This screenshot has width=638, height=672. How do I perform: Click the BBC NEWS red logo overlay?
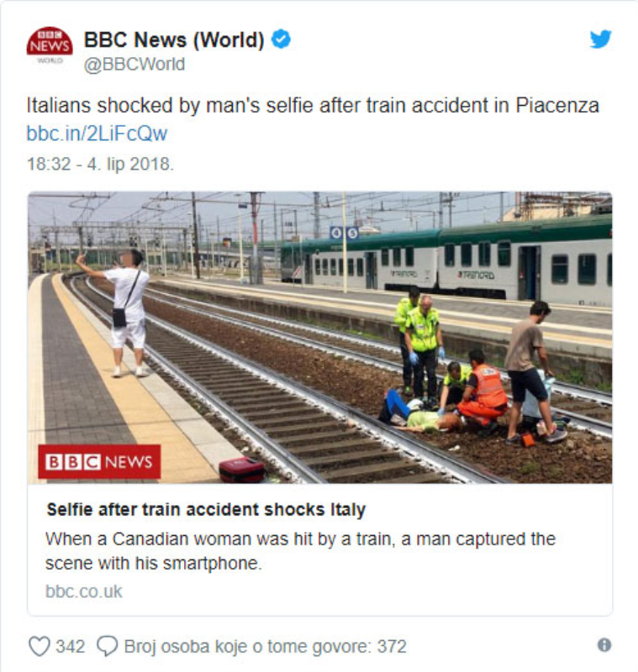(99, 461)
